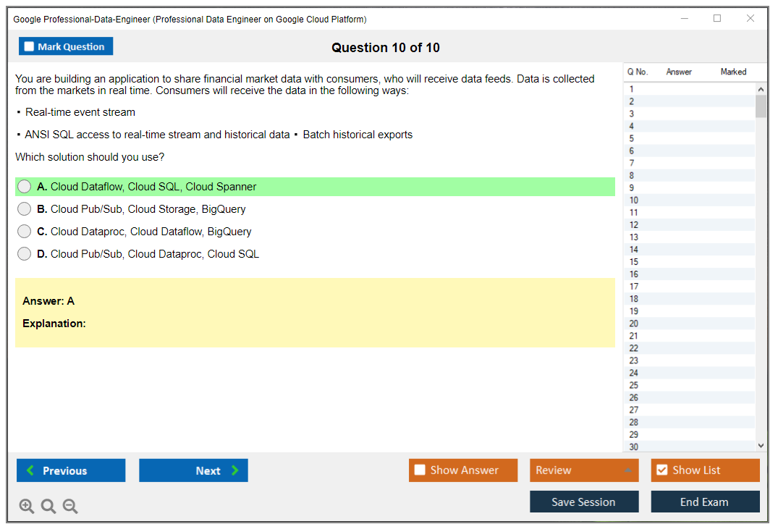Click the End Exam button
Screen dimensions: 778x532
pos(704,502)
